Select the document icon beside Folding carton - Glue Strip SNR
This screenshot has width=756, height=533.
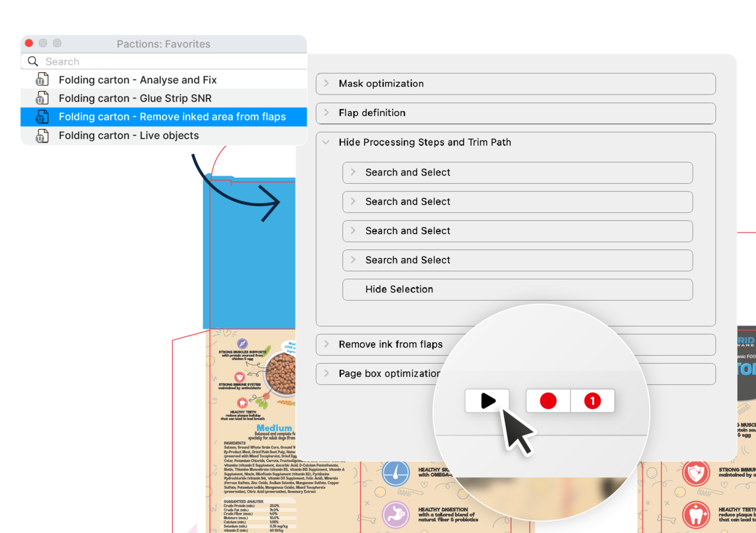(42, 98)
